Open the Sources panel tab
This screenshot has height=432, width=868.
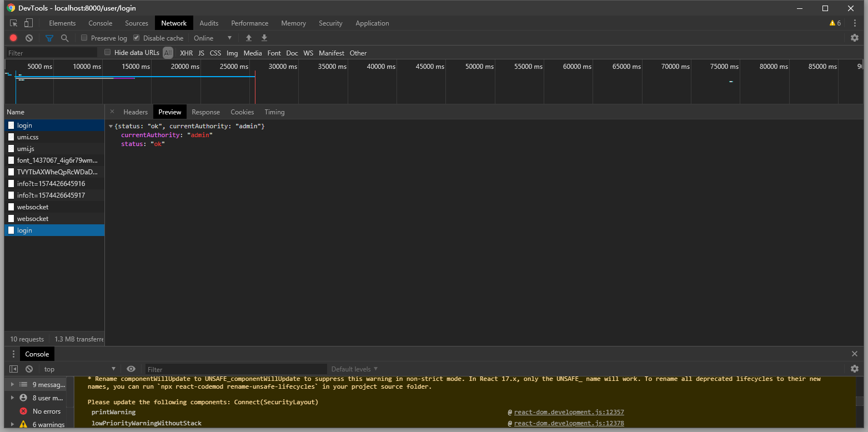[x=137, y=23]
